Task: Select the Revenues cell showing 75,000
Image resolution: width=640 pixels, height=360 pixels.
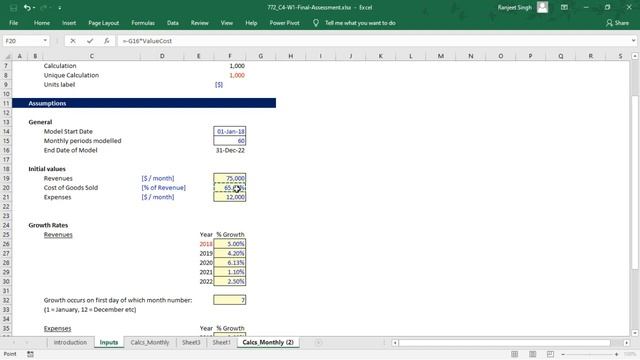Action: pos(229,178)
